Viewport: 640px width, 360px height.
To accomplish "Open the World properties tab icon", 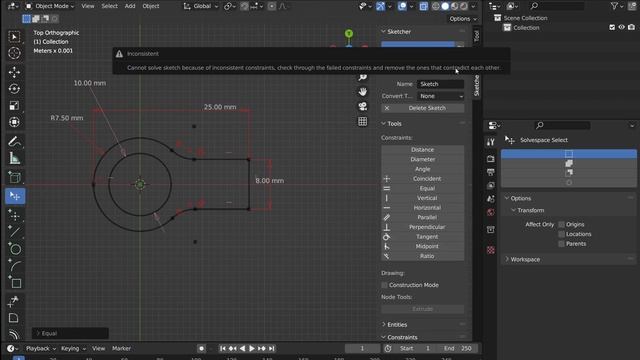I will point(491,212).
